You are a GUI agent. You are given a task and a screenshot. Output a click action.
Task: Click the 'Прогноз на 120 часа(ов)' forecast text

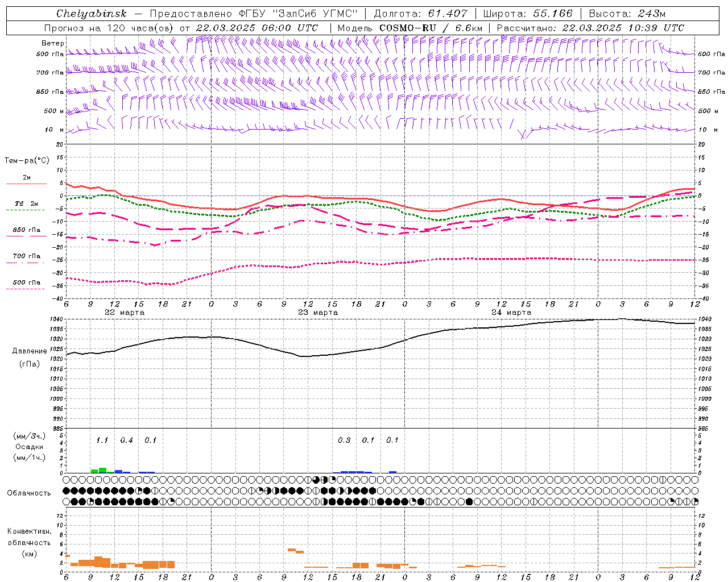(109, 28)
